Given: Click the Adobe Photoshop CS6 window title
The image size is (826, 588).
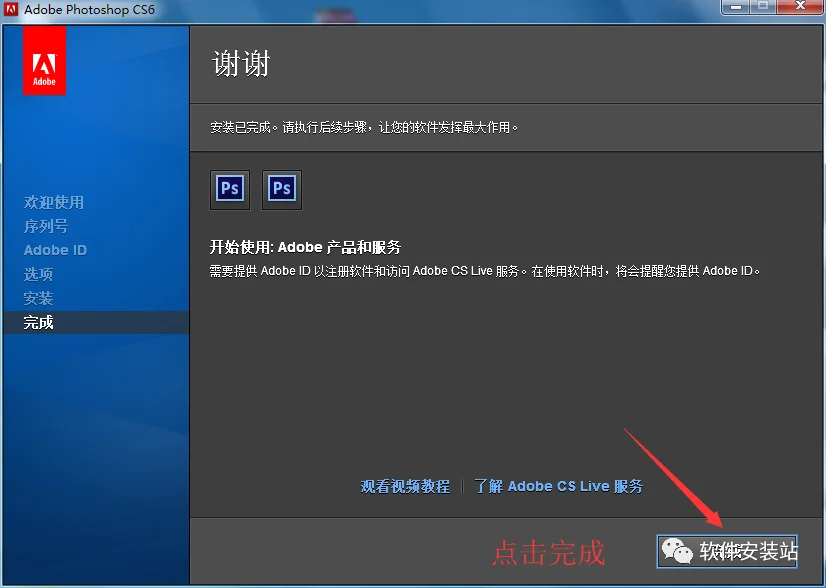Looking at the screenshot, I should [90, 9].
